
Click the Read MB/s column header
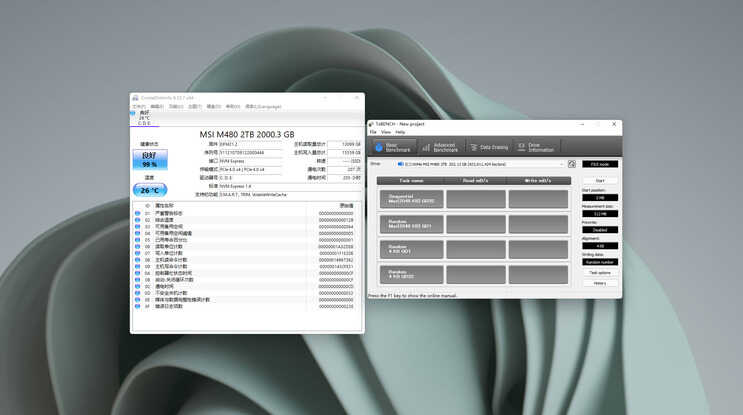click(x=475, y=180)
